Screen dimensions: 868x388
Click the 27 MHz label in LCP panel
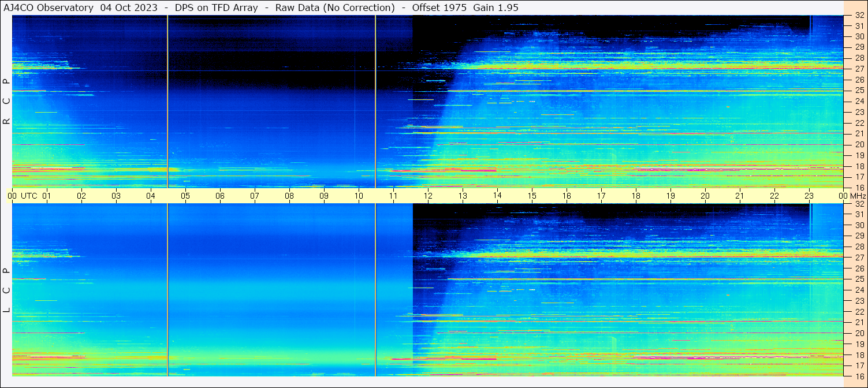pyautogui.click(x=859, y=258)
